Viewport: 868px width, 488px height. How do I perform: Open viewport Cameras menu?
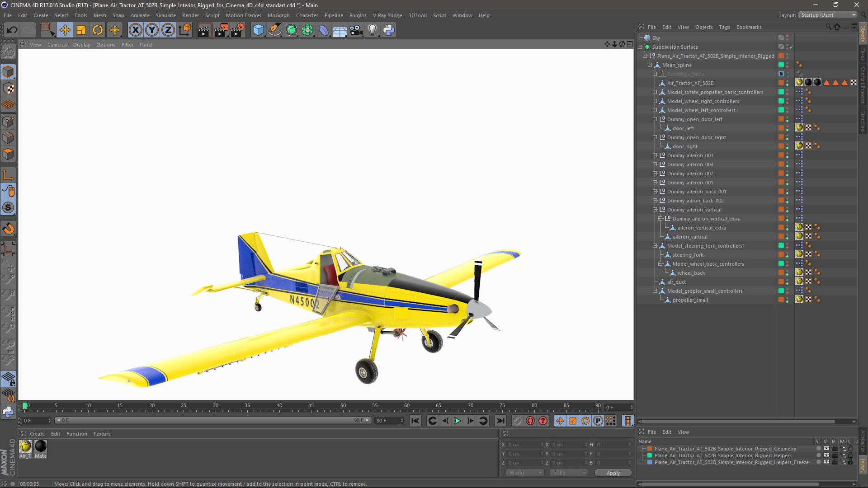57,45
